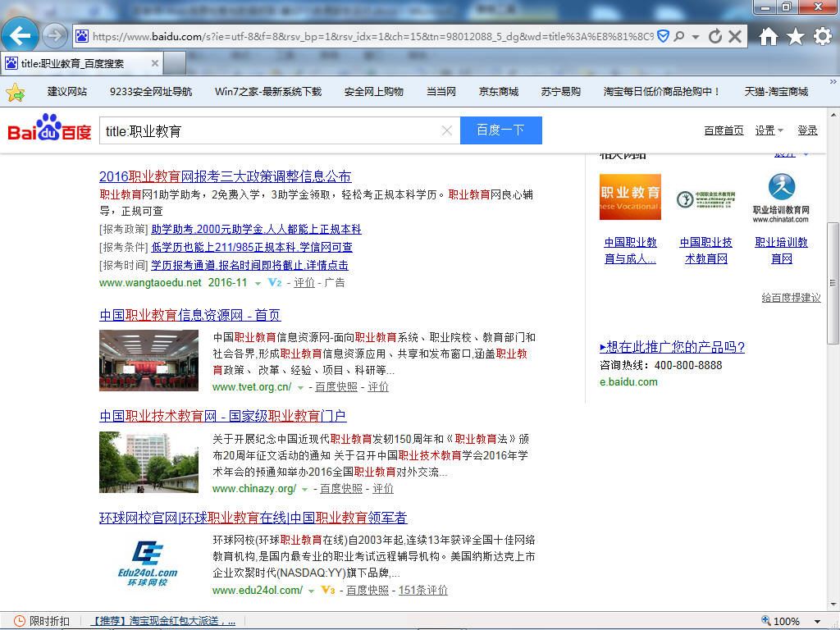Click the Edu24ol.com 环球网校 logo thumbnail

click(148, 564)
